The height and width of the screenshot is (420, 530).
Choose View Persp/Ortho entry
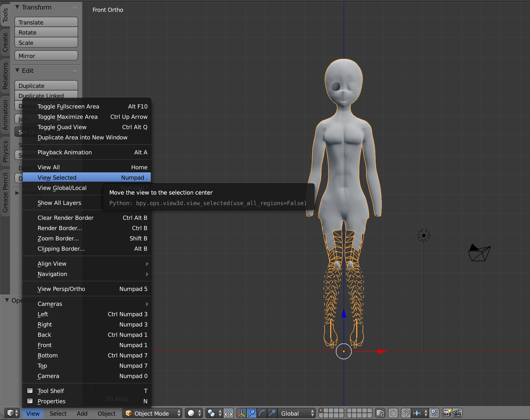click(x=87, y=289)
